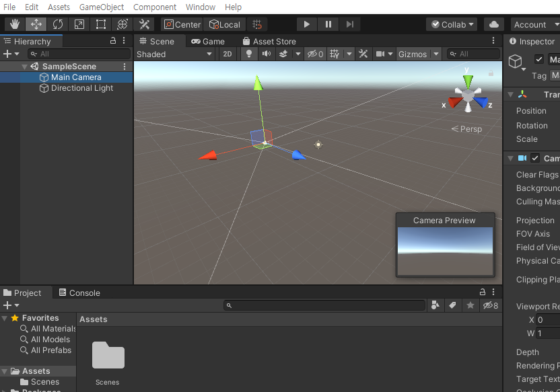560x392 pixels.
Task: Enable Main Camera active checkbox in Inspector
Action: (x=539, y=59)
